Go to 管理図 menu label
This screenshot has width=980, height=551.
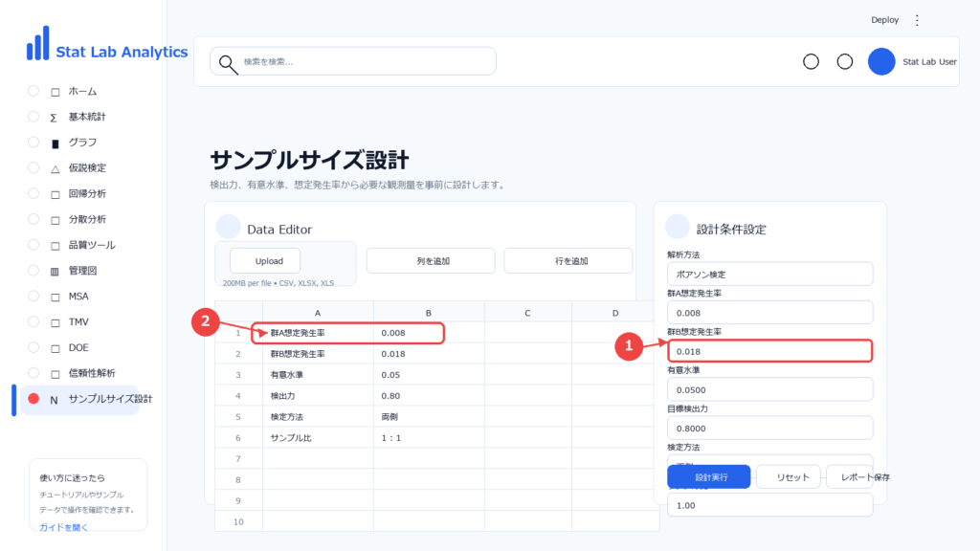pos(82,271)
